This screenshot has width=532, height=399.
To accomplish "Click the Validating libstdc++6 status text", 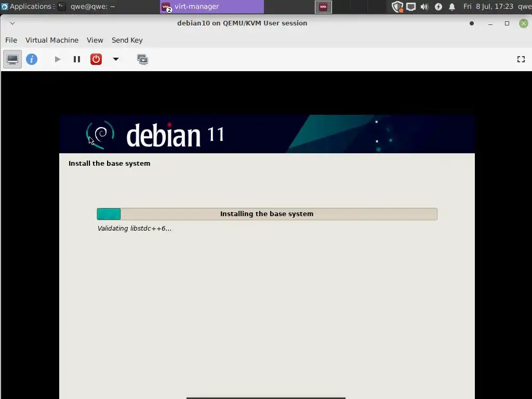I will pos(135,229).
